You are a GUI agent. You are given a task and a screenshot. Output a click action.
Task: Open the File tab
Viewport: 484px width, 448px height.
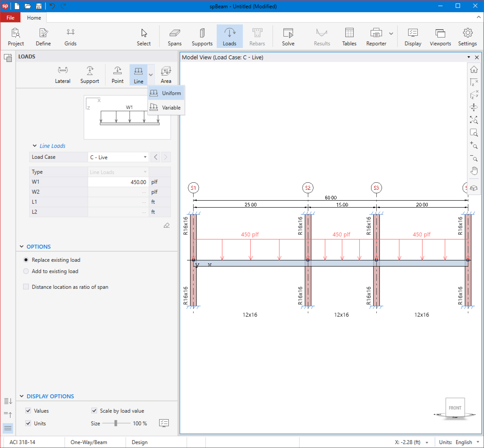[10, 18]
